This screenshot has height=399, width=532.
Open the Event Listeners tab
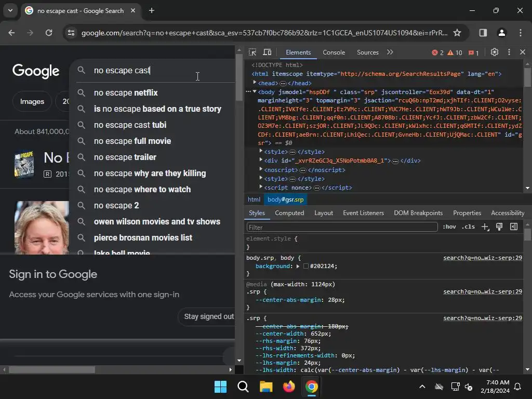coord(363,213)
